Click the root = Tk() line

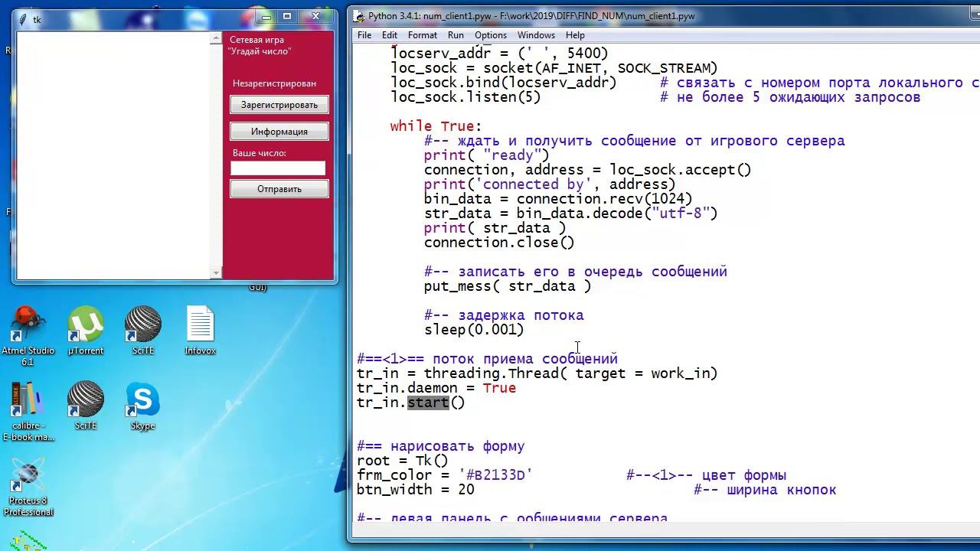point(403,461)
